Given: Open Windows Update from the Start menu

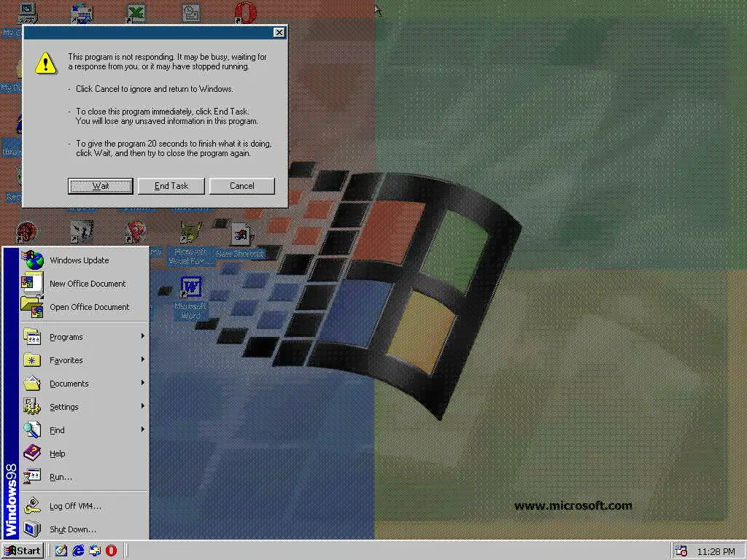Looking at the screenshot, I should click(x=84, y=260).
